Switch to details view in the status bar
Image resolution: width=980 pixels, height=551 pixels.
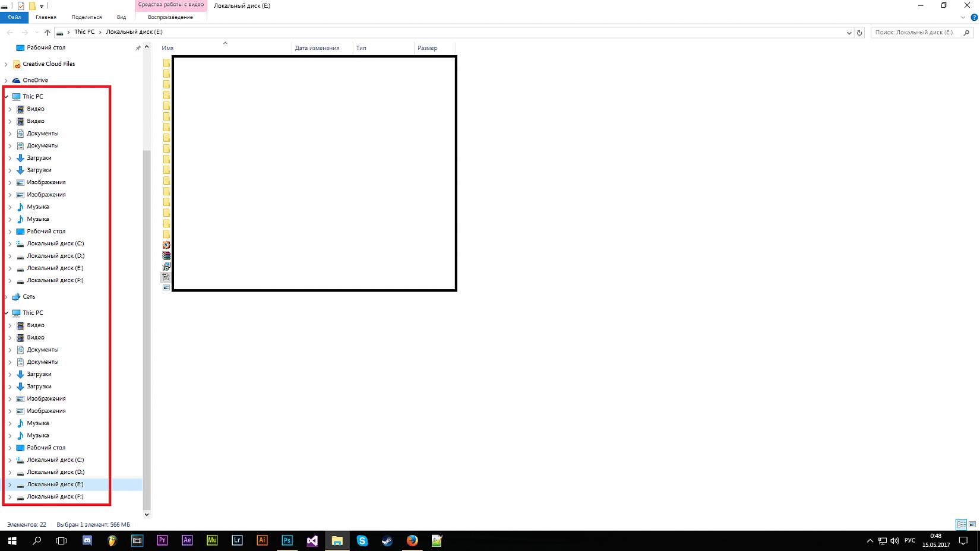961,524
